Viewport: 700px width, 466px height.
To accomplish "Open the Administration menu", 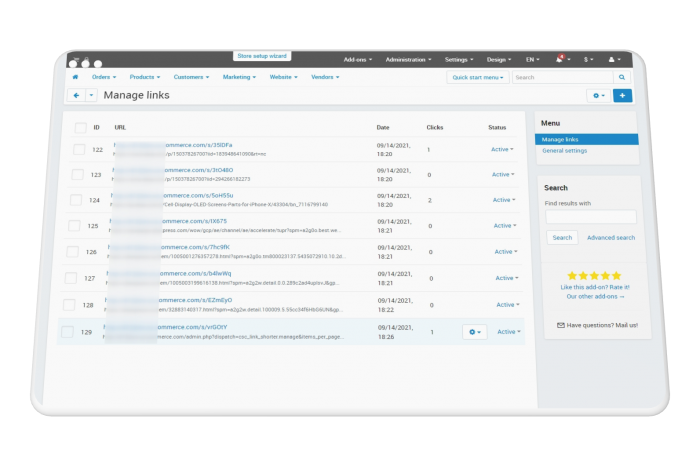I will click(408, 59).
